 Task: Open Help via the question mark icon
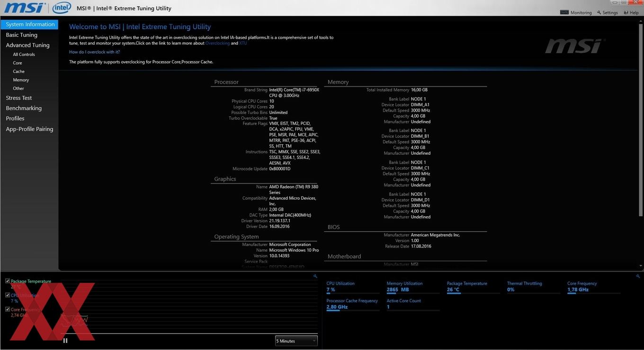coord(626,13)
